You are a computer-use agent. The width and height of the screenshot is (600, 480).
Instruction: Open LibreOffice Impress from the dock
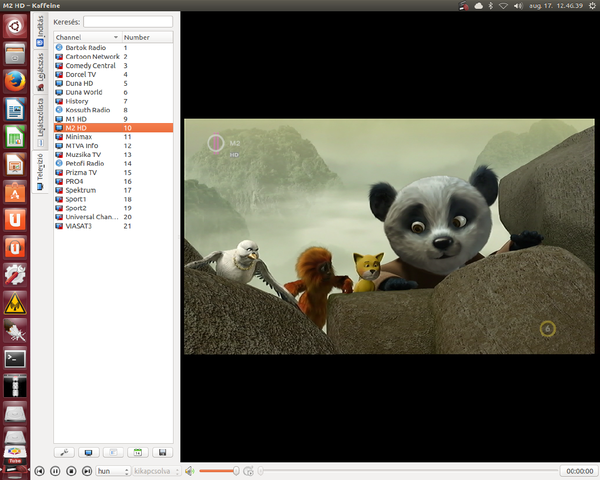[15, 165]
